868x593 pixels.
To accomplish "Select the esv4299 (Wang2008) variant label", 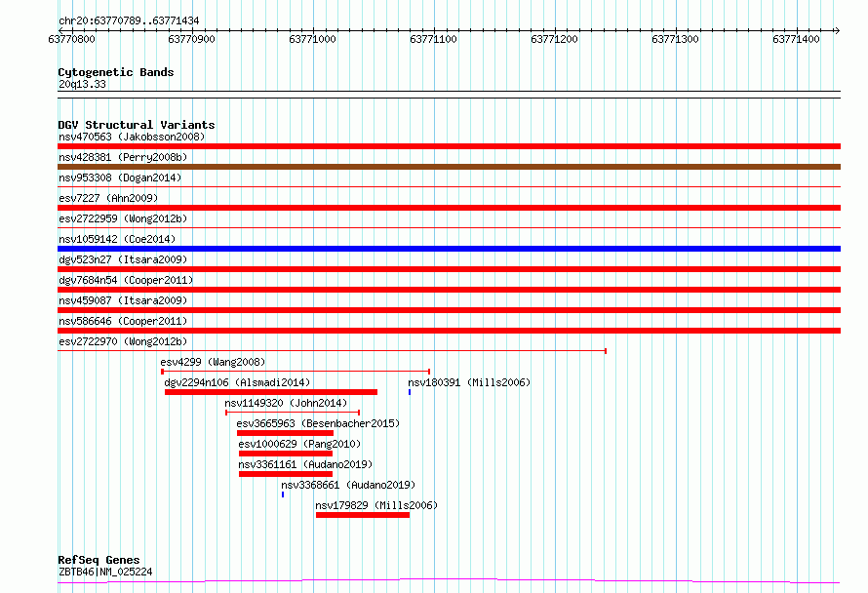I will tap(213, 362).
